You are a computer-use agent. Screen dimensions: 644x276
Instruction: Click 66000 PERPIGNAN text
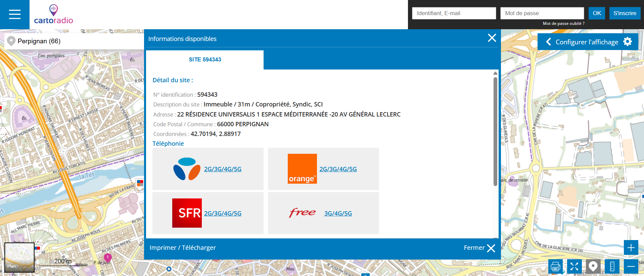tap(243, 124)
